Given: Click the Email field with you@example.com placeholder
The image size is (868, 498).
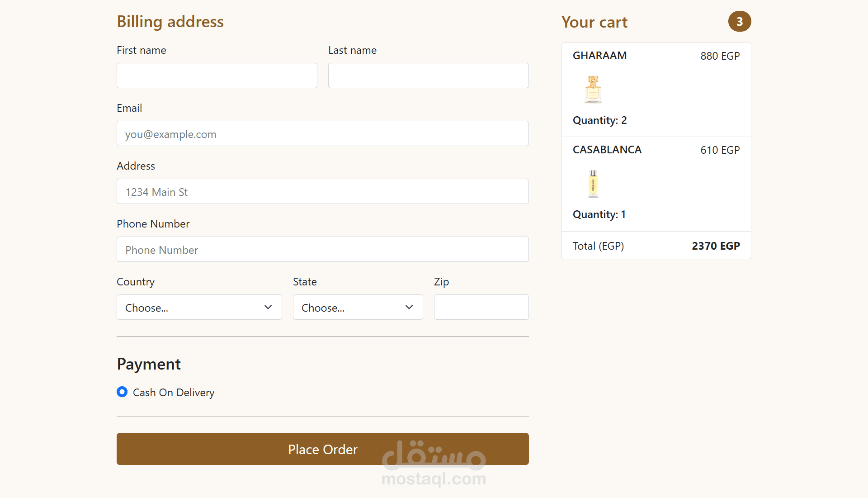Looking at the screenshot, I should coord(322,133).
